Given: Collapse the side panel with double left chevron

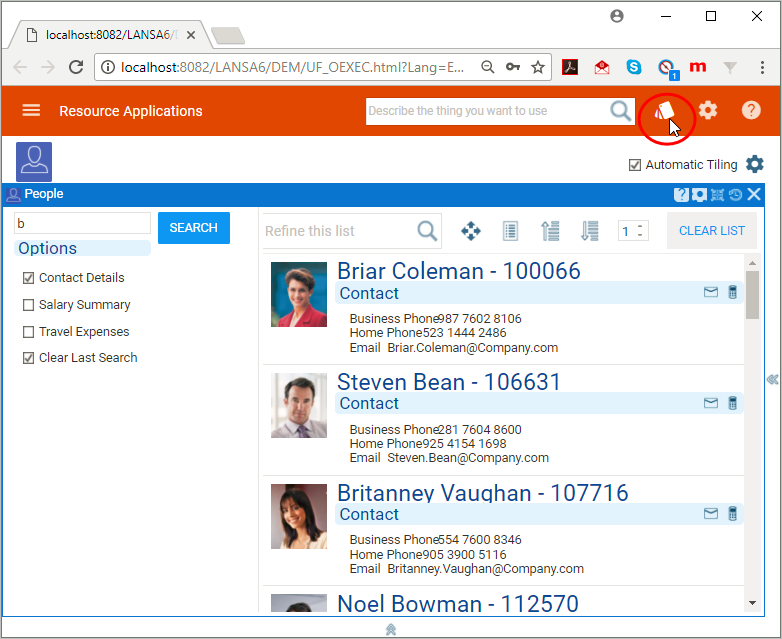Looking at the screenshot, I should point(773,380).
